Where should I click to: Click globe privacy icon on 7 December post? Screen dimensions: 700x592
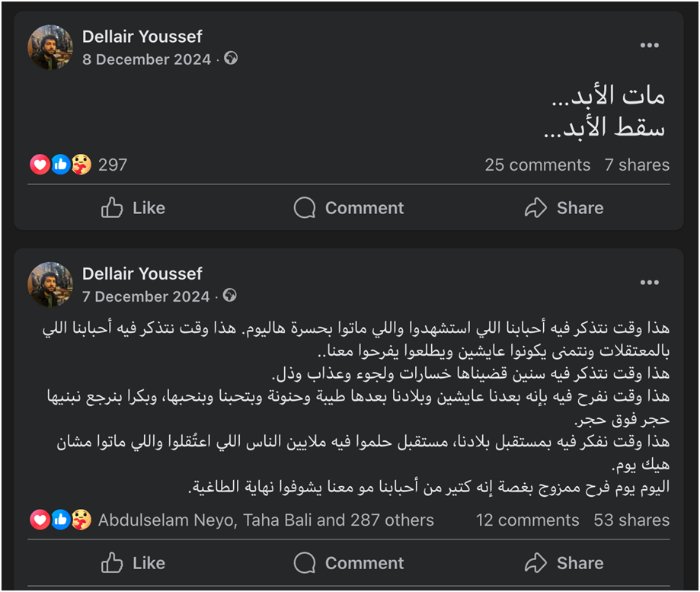point(229,295)
